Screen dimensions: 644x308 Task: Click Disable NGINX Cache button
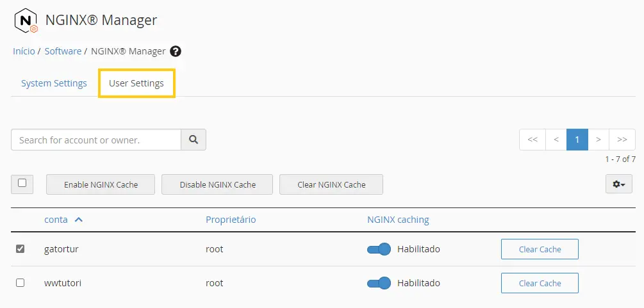pyautogui.click(x=217, y=184)
